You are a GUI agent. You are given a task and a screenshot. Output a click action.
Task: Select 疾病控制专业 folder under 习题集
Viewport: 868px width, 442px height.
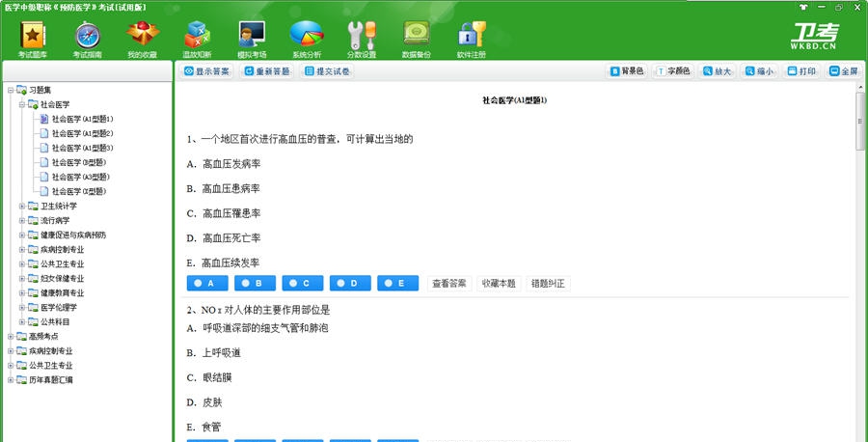pyautogui.click(x=62, y=249)
